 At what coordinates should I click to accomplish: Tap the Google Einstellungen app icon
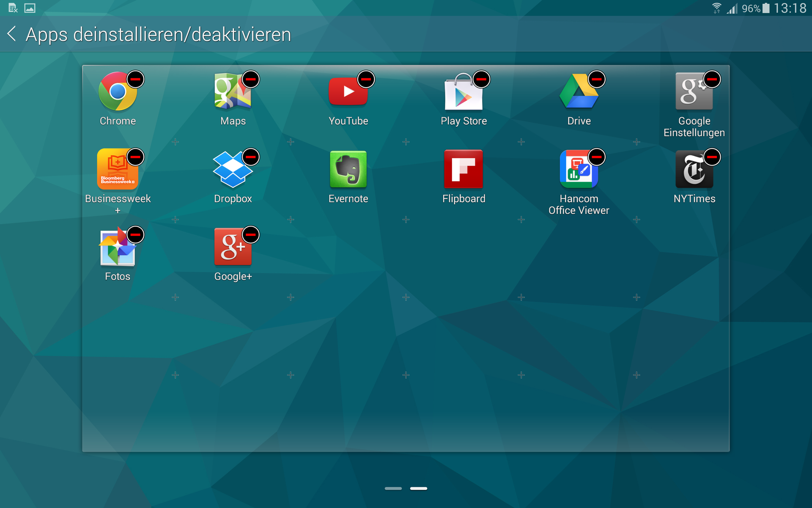[x=694, y=91]
